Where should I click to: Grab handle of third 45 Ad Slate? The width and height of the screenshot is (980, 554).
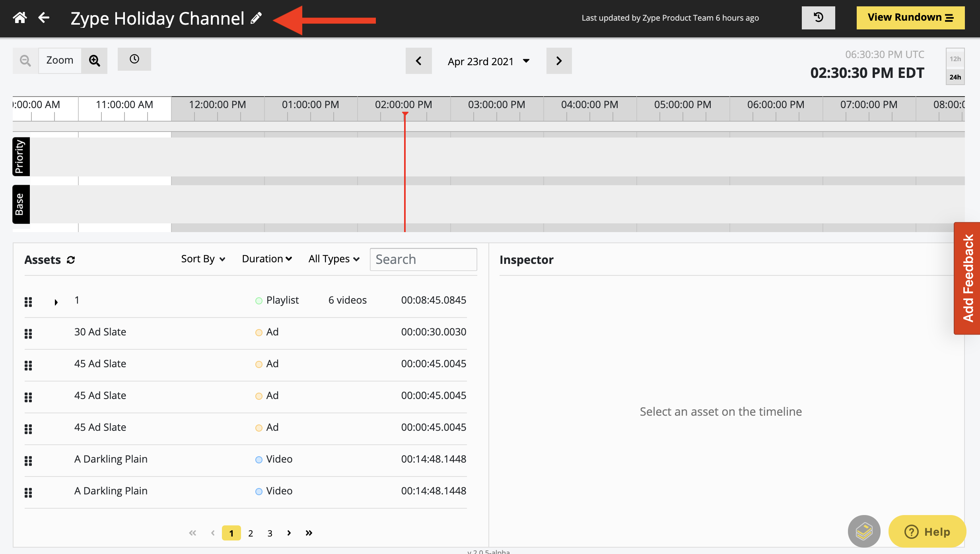[28, 429]
